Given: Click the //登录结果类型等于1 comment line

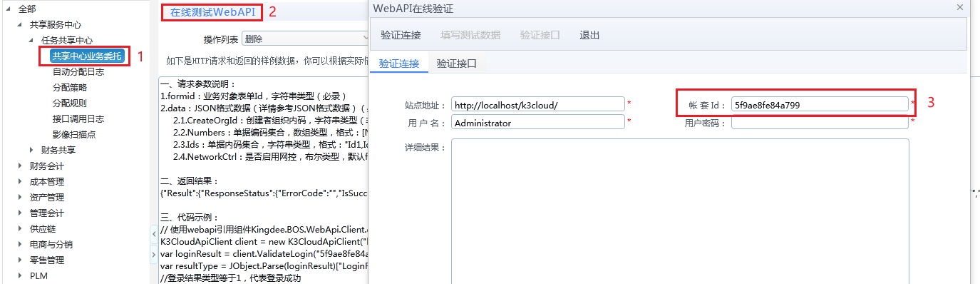Looking at the screenshot, I should click(x=231, y=278).
